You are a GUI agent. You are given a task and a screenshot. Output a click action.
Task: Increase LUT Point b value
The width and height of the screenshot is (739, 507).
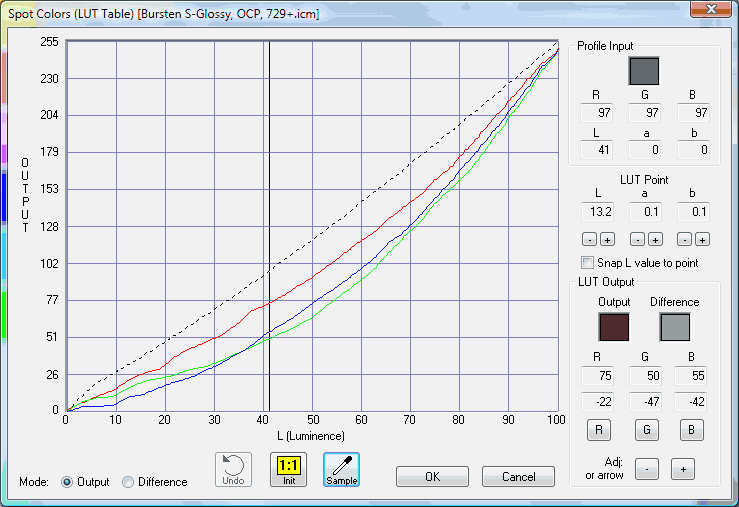(702, 240)
